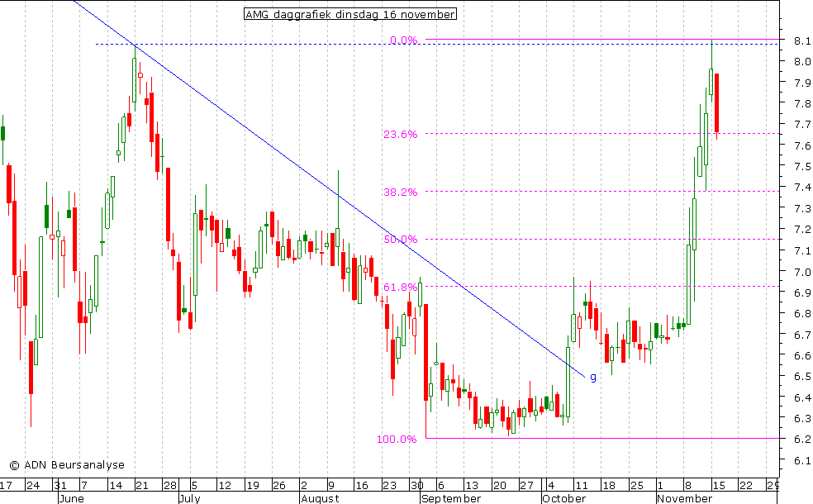813x504 pixels.
Task: Click the 'July' month label
Action: (x=189, y=498)
